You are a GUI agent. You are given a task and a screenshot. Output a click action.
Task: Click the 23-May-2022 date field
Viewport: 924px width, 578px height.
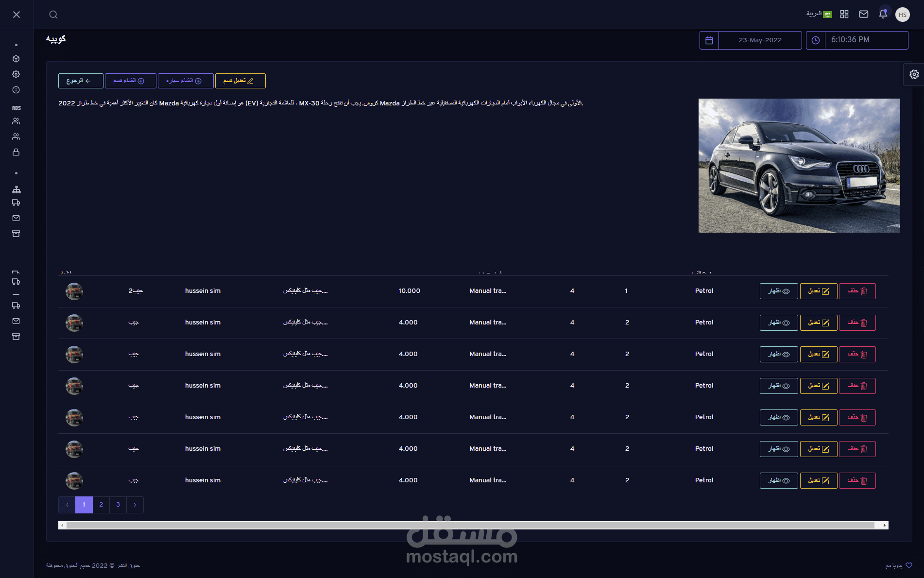(760, 40)
